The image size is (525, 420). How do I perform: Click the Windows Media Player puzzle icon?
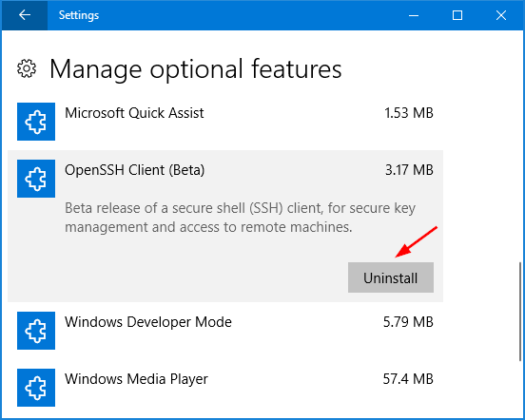pos(36,388)
